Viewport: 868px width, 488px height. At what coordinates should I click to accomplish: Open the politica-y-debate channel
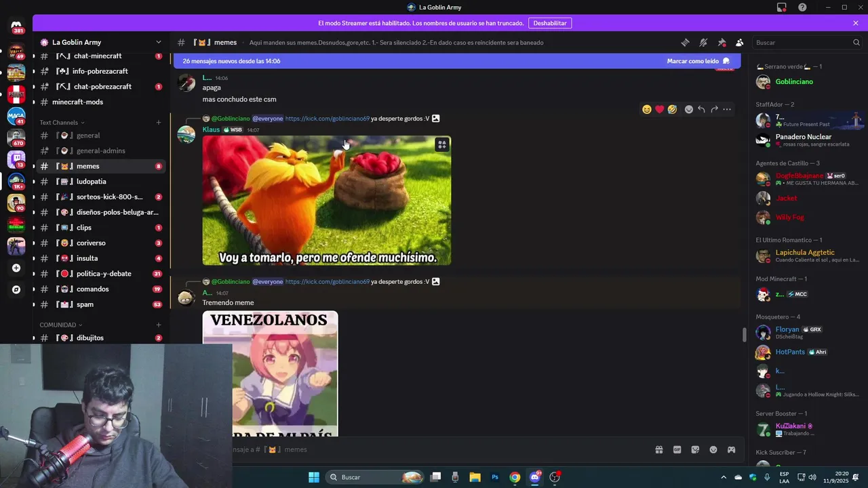click(x=101, y=274)
